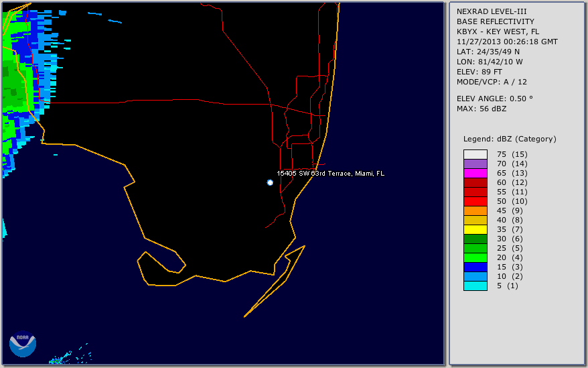Select the 30 dBZ dark green swatch
The width and height of the screenshot is (588, 368).
coord(475,239)
